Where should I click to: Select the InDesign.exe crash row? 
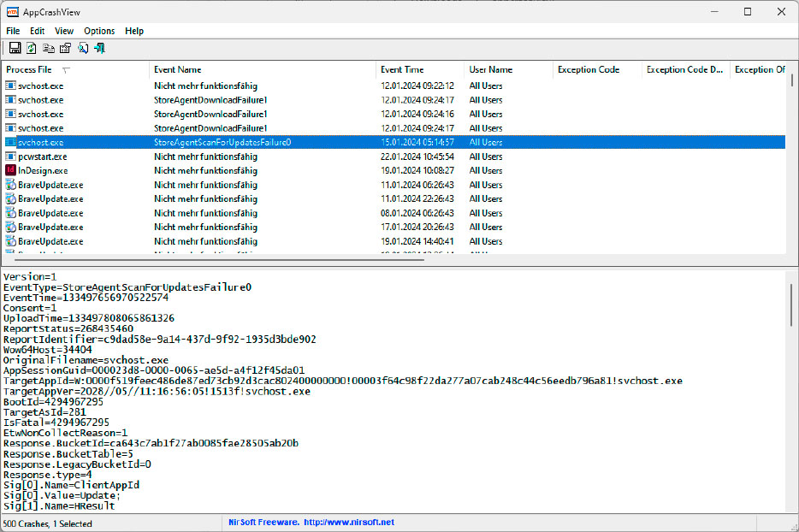tap(394, 171)
